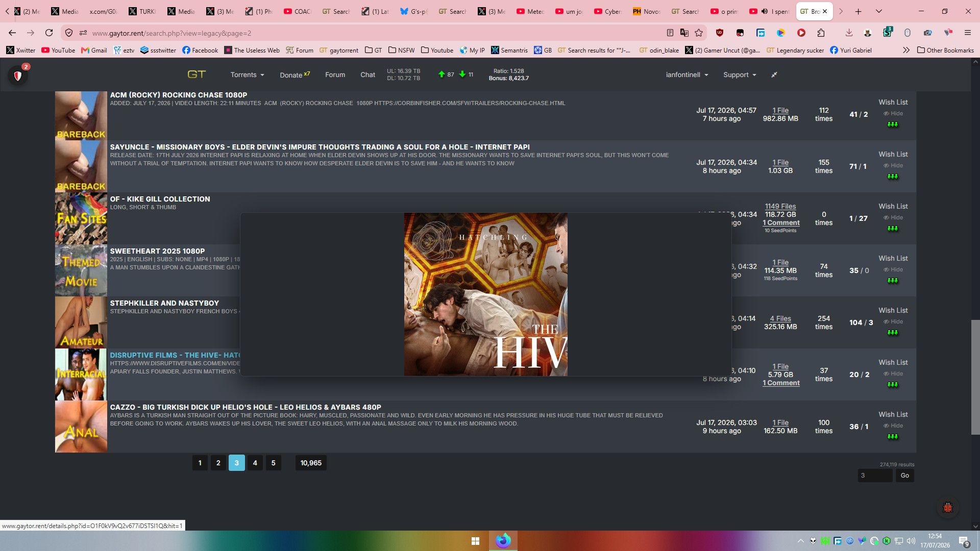
Task: Open the 4 Files link for 325.16 MB torrent
Action: [780, 318]
